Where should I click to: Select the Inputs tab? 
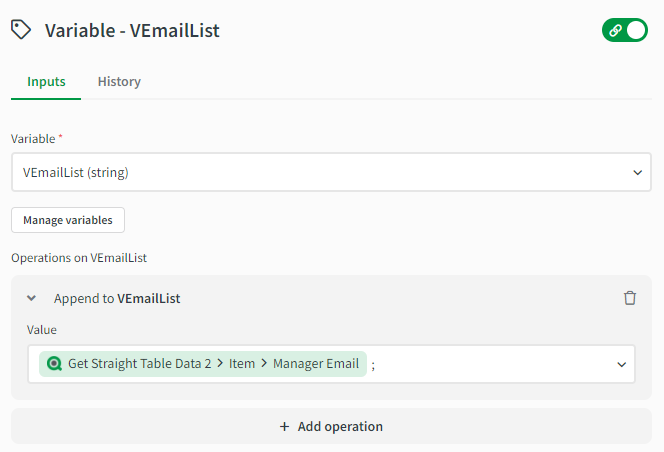(x=46, y=82)
